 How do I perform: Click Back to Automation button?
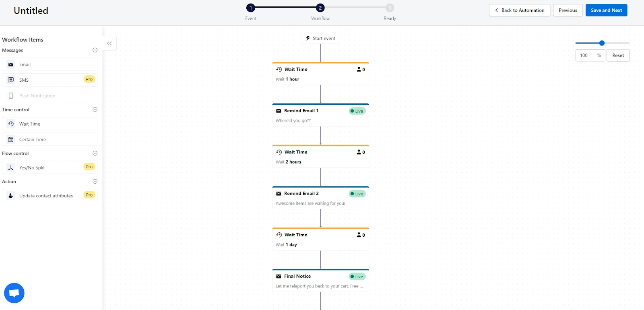tap(519, 10)
